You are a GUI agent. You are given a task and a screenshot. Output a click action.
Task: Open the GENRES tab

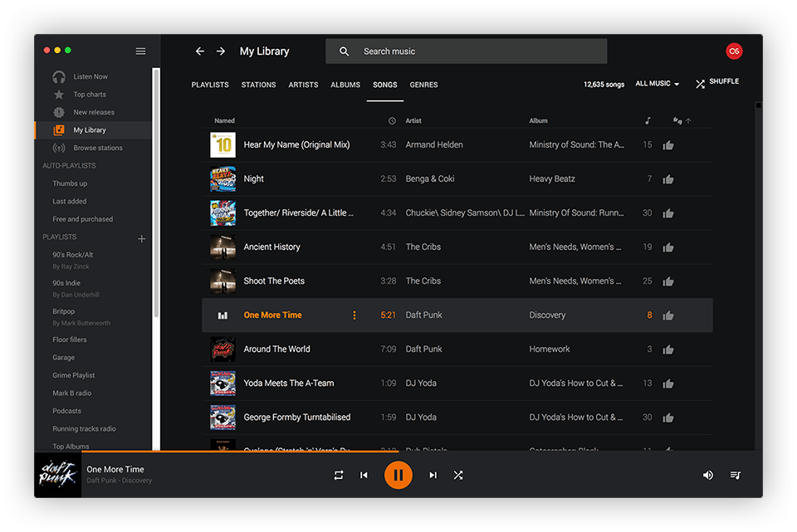coord(423,84)
